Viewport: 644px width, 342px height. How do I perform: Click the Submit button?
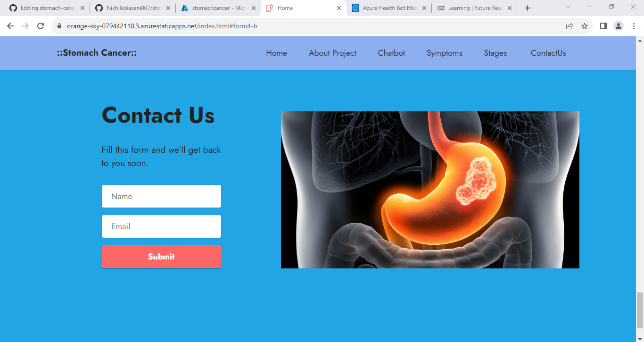point(161,257)
